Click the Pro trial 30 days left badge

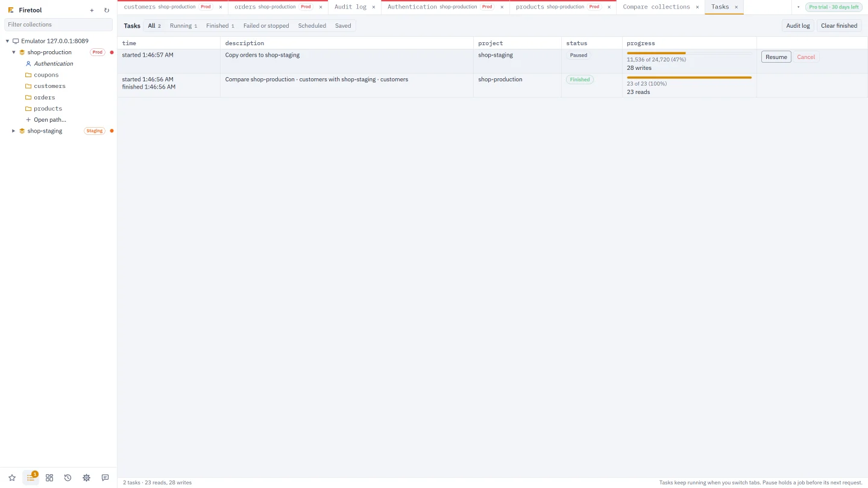(x=834, y=7)
